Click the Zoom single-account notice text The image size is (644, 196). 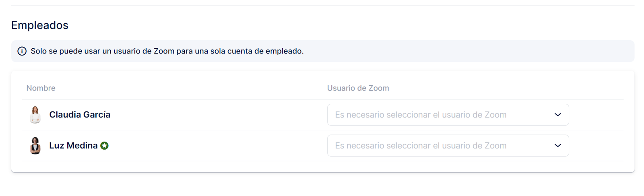coord(167,51)
